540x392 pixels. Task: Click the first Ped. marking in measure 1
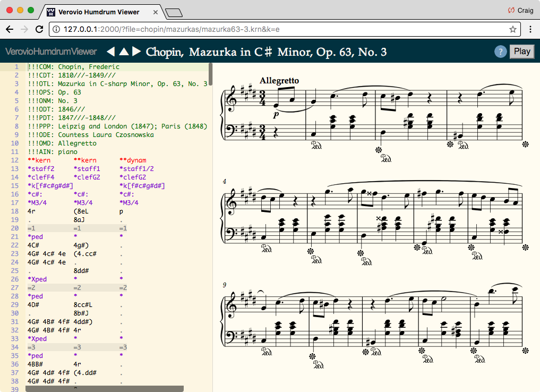pyautogui.click(x=316, y=146)
